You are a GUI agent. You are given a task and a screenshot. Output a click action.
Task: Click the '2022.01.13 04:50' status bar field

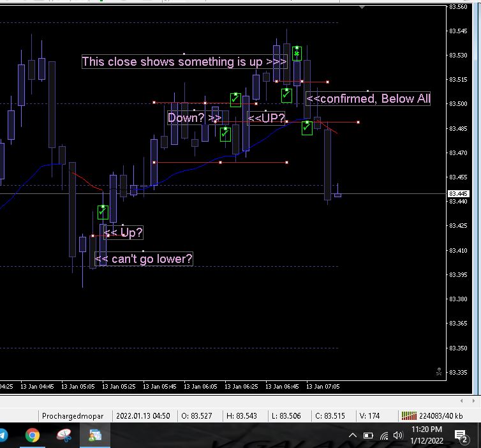143,416
